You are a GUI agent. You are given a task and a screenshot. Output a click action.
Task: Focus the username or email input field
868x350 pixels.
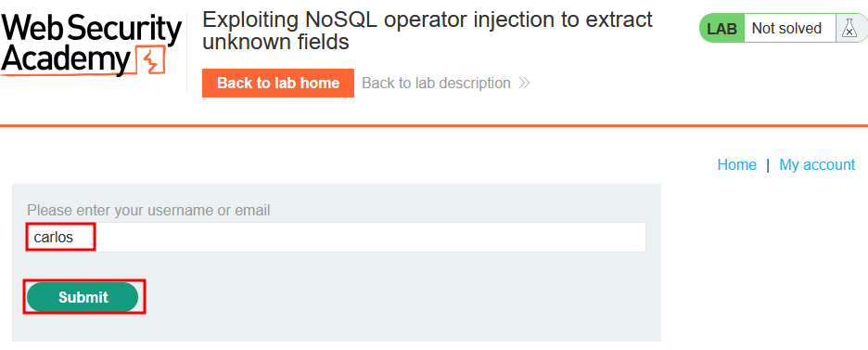(x=336, y=237)
